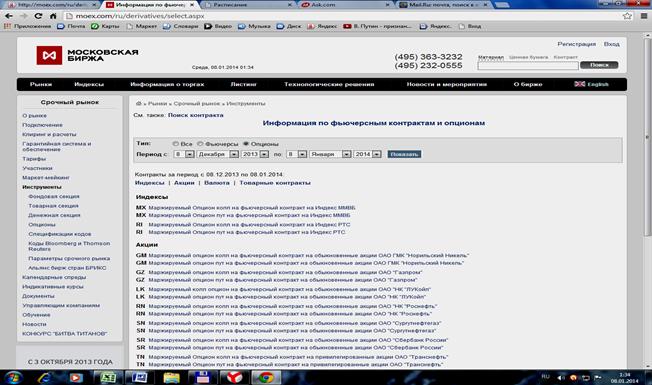Open the start day dropdown

(x=184, y=154)
